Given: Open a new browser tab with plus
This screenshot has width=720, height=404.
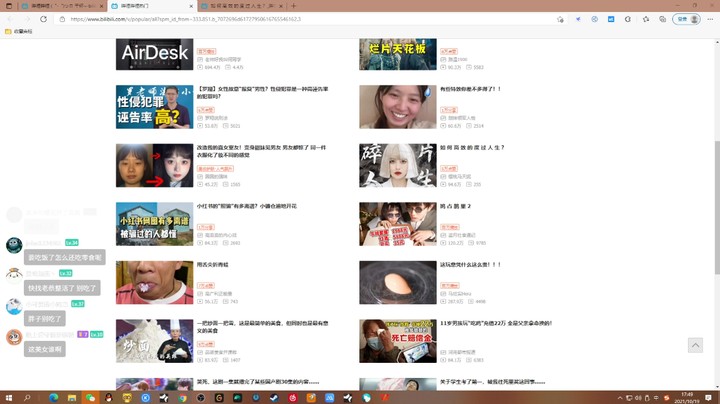Looking at the screenshot, I should (293, 6).
